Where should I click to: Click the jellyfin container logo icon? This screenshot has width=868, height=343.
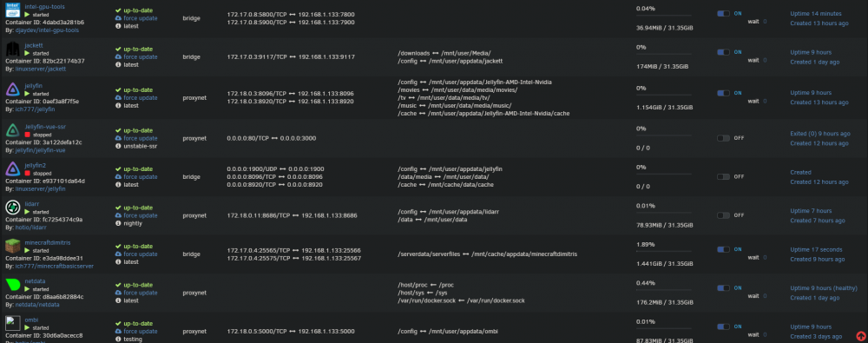12,89
